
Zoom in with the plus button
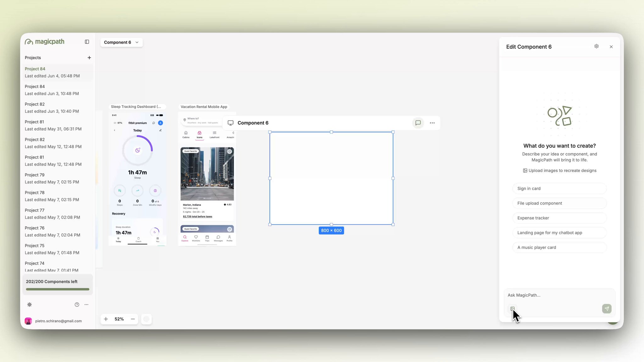click(x=106, y=319)
